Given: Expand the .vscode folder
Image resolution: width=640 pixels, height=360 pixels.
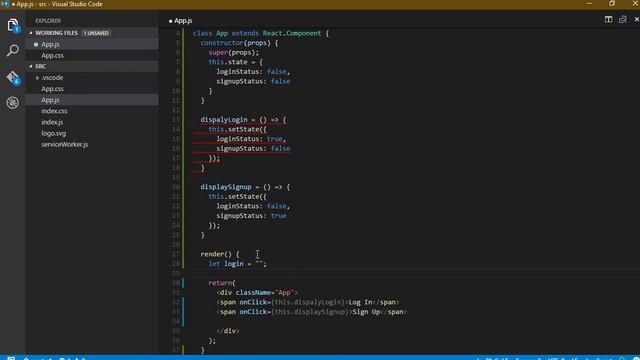Looking at the screenshot, I should [38, 78].
